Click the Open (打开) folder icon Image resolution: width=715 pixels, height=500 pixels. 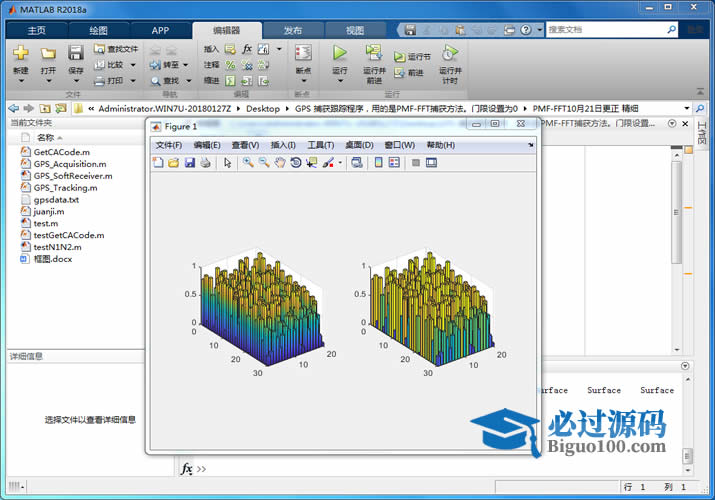point(48,54)
